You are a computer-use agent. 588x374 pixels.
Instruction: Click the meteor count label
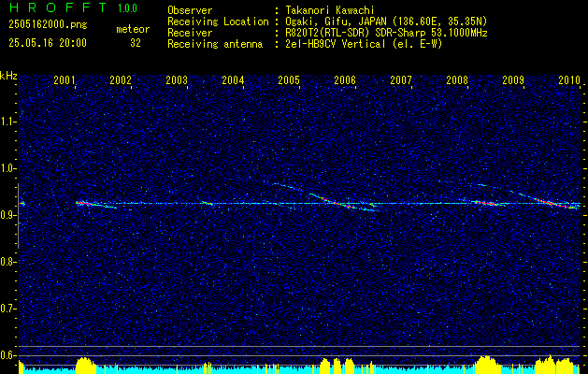tap(133, 29)
